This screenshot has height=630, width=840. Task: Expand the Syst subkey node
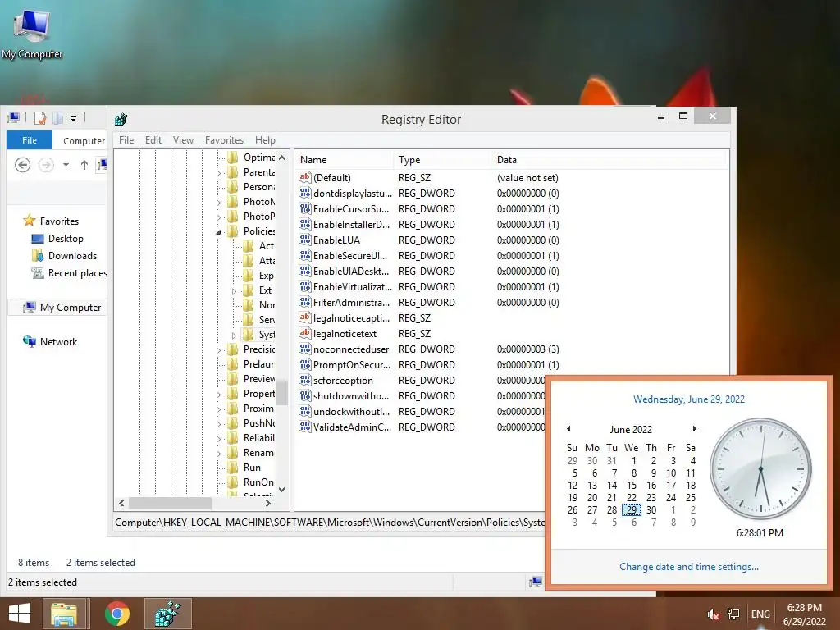point(234,336)
